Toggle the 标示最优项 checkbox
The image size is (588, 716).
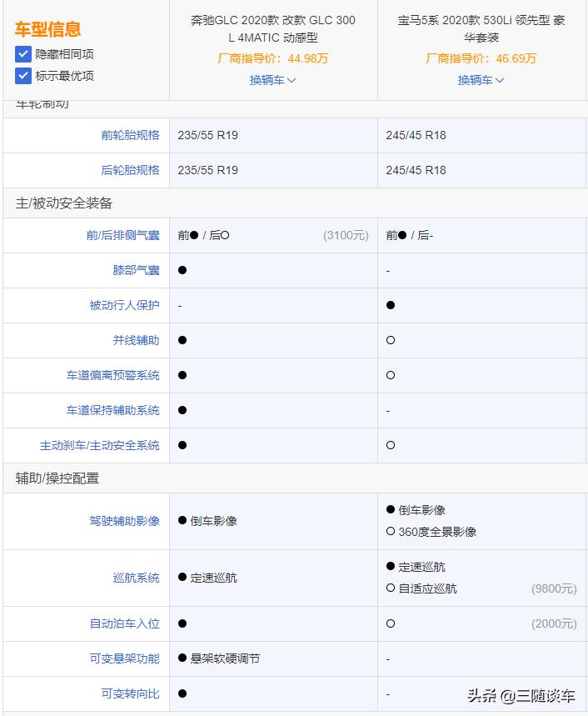[22, 76]
